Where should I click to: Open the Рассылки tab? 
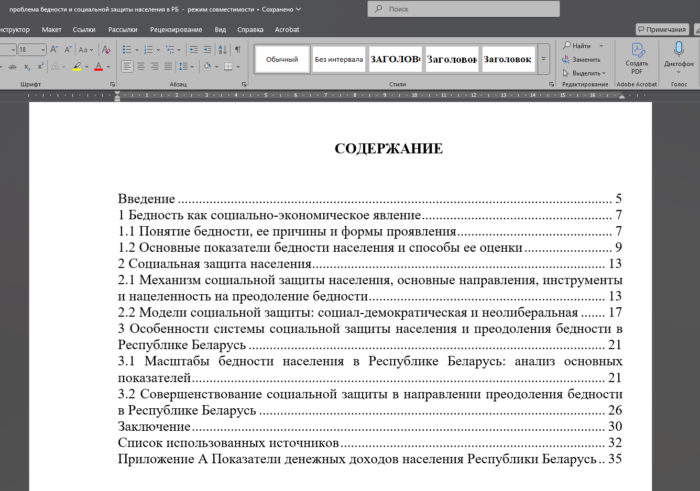coord(123,29)
